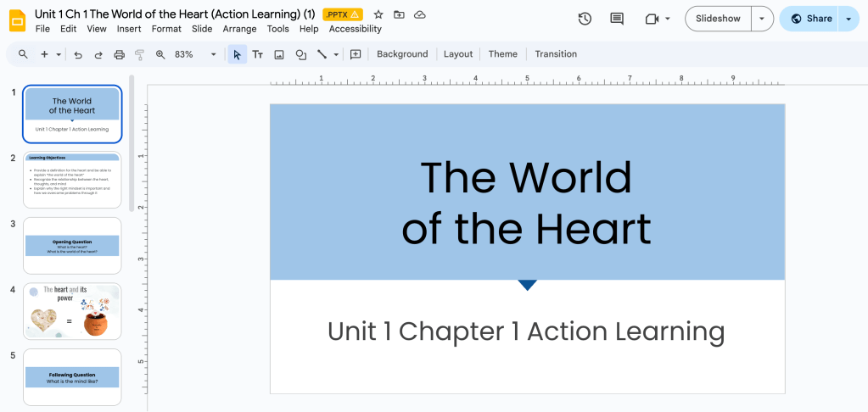Open the Arrange menu
This screenshot has height=412, width=868.
[239, 29]
